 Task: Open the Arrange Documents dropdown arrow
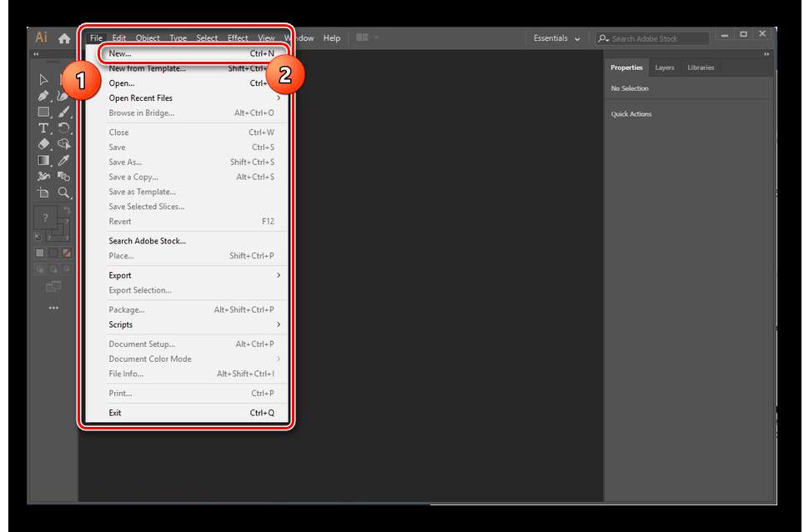pyautogui.click(x=376, y=38)
